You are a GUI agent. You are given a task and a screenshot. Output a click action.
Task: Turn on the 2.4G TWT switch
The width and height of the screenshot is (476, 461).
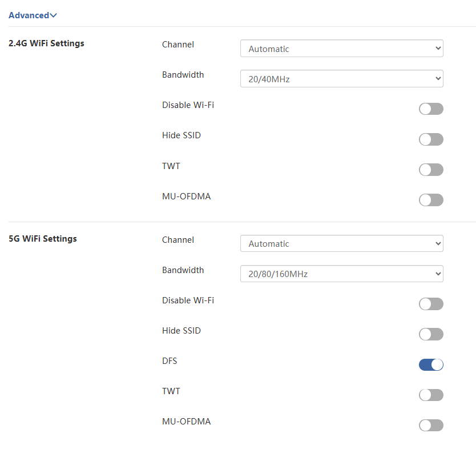pyautogui.click(x=431, y=170)
